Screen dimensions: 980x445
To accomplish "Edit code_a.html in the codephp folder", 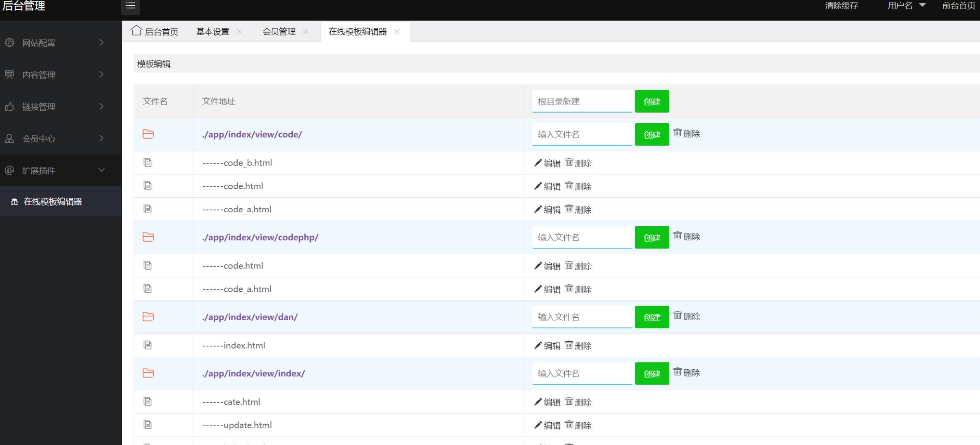I will click(x=547, y=289).
